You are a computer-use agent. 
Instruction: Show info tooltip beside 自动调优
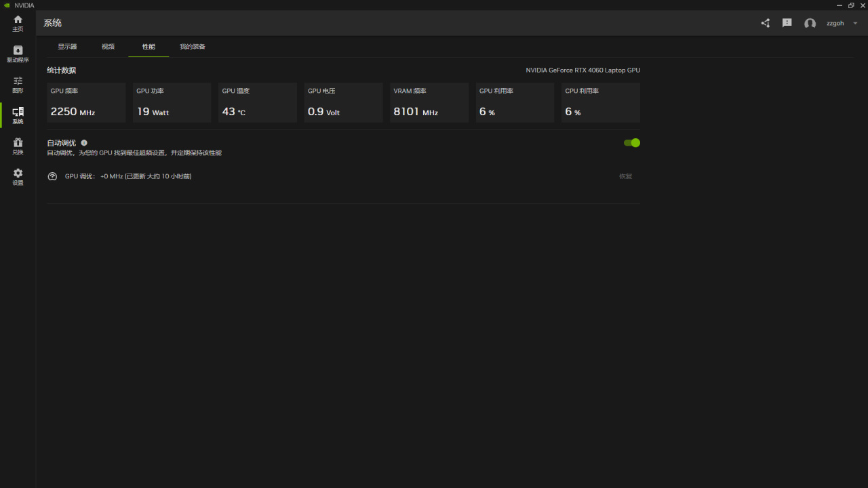(84, 143)
